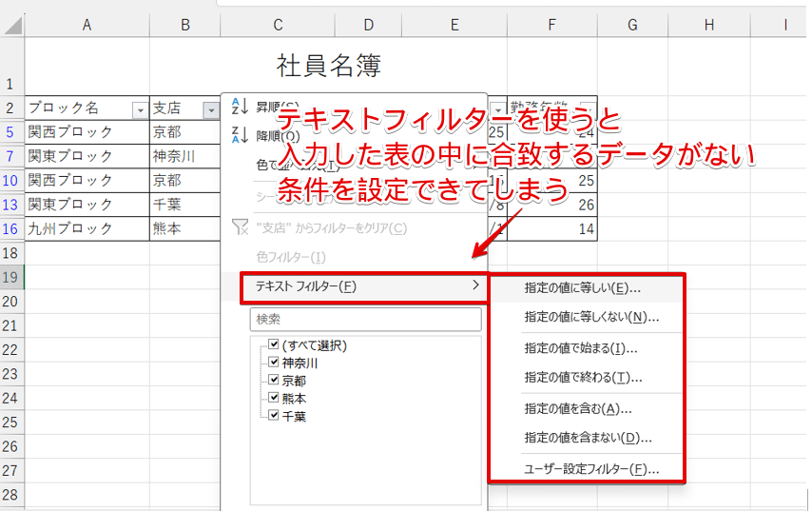Click the 社員名簿 title cell

pos(328,67)
